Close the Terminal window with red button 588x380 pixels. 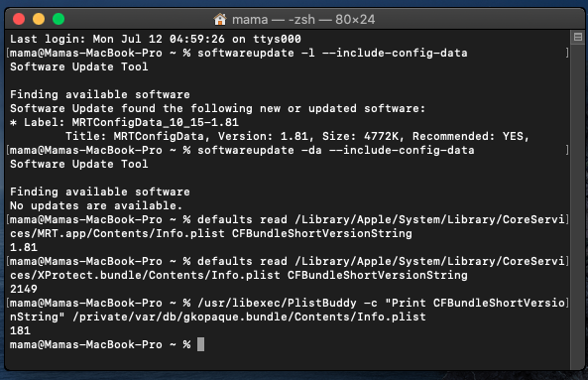[19, 19]
